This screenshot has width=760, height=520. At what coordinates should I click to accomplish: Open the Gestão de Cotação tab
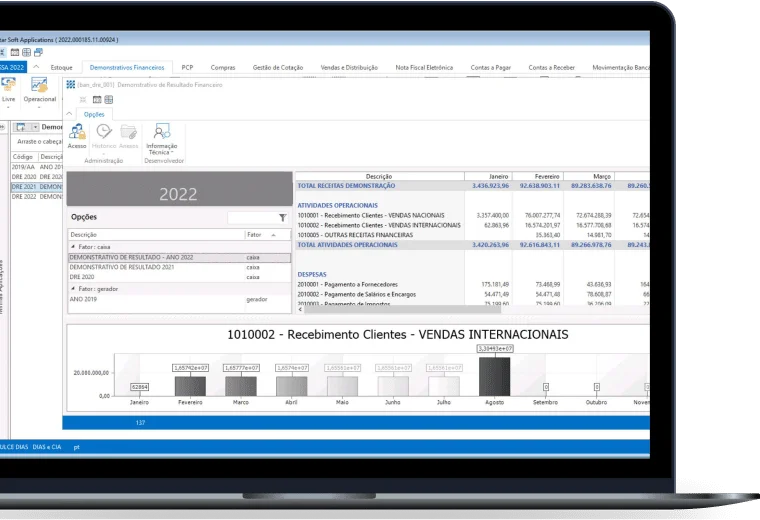[x=278, y=68]
